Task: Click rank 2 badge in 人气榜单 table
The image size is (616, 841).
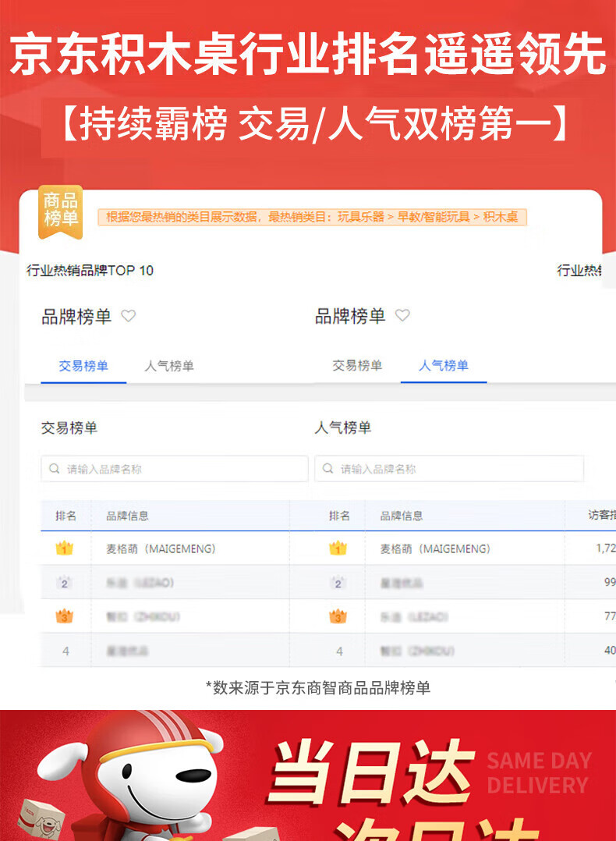Action: [x=338, y=583]
